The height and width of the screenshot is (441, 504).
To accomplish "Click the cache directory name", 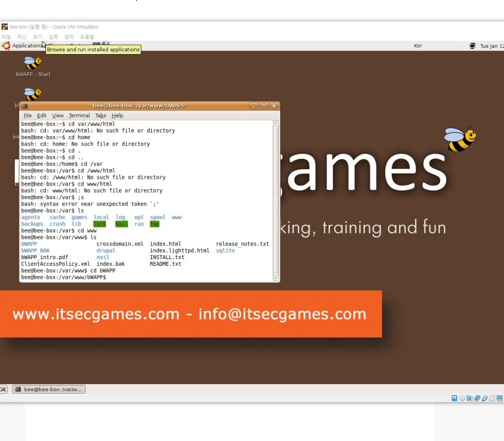I will [57, 217].
